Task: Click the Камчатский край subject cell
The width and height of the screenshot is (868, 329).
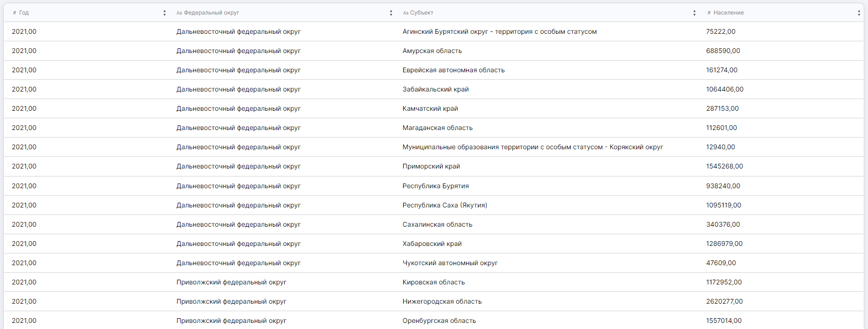Action: 430,108
